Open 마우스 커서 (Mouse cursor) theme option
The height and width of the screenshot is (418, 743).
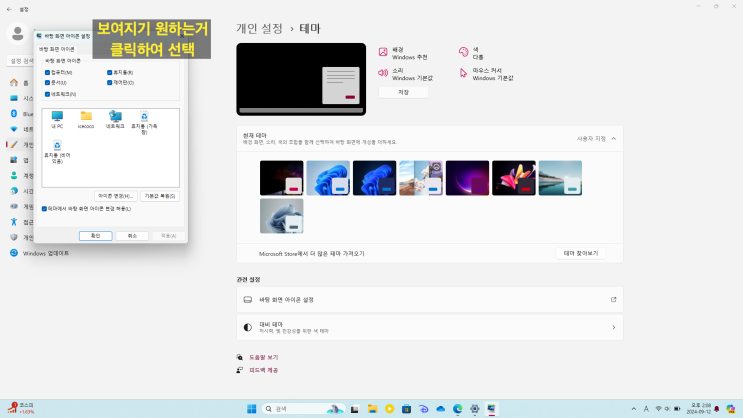[x=486, y=74]
